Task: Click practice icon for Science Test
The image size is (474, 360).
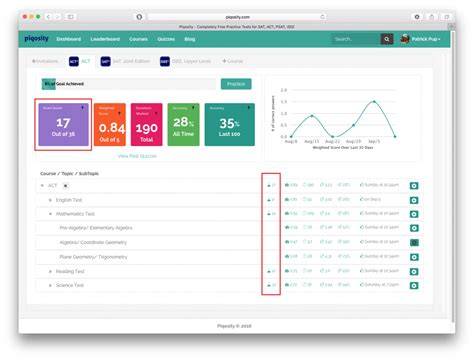Action: [x=414, y=286]
